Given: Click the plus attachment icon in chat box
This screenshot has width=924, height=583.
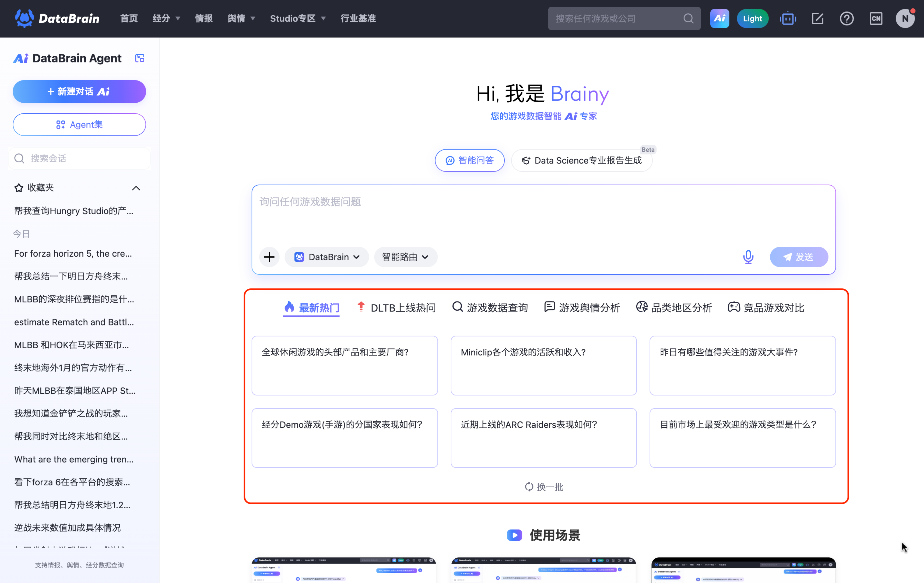Looking at the screenshot, I should coord(269,257).
